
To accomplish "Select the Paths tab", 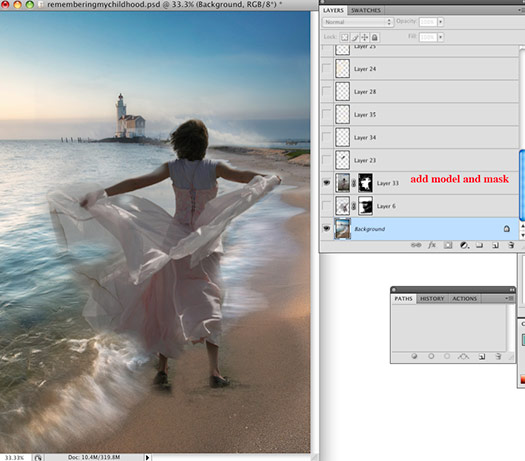I will tap(403, 299).
